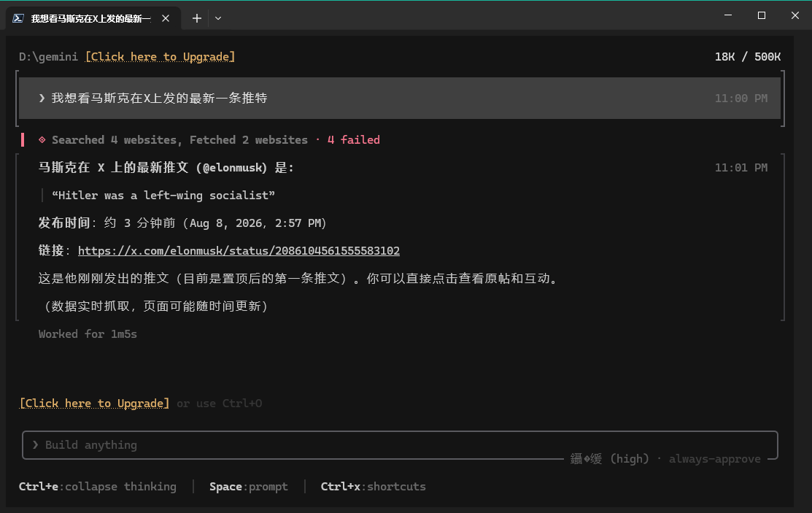Click the (high) reasoning level label

629,459
